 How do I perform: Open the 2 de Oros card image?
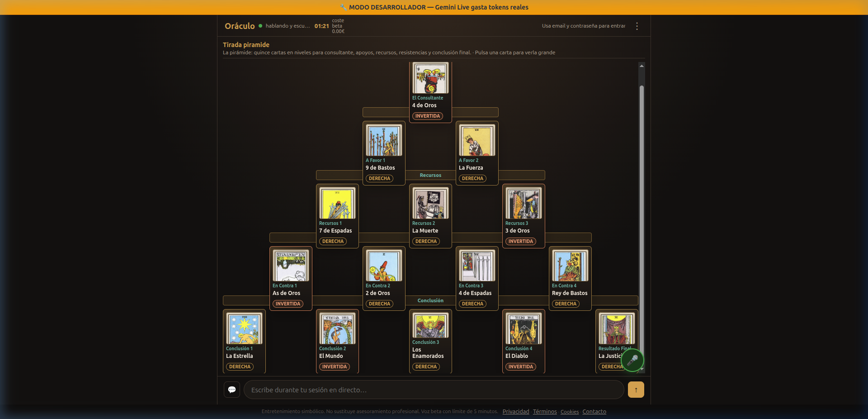click(x=384, y=266)
